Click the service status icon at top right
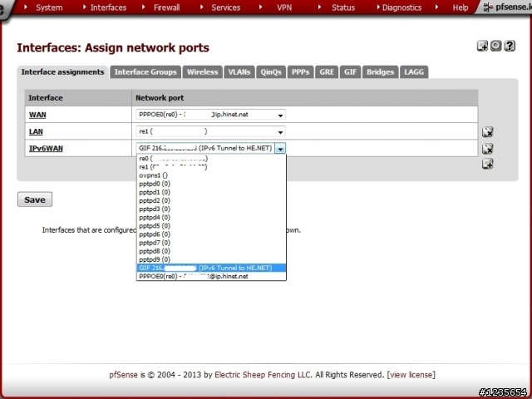Screen dimensions: 532x399 pos(495,47)
